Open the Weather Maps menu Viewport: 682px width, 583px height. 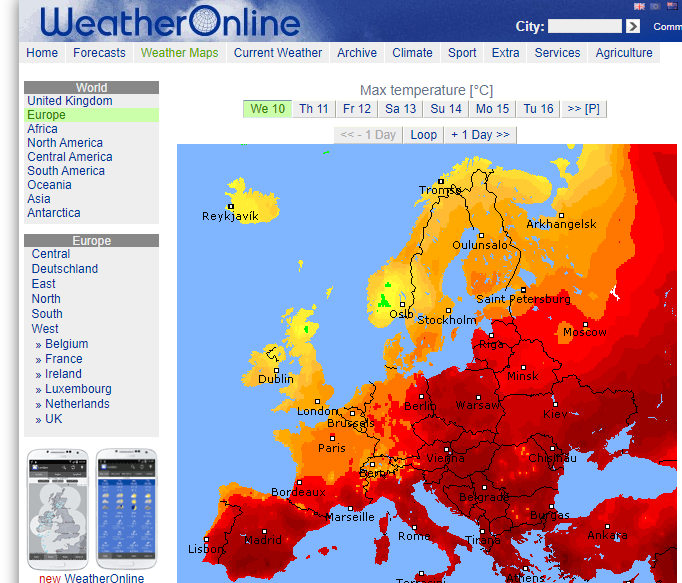click(x=179, y=53)
